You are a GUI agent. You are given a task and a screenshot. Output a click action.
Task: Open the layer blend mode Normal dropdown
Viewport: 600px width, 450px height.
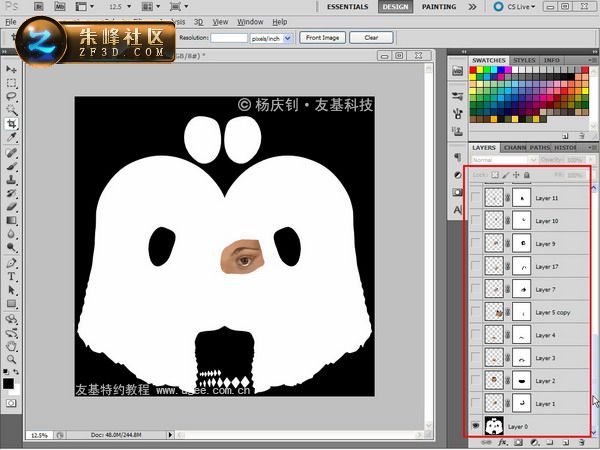click(504, 160)
